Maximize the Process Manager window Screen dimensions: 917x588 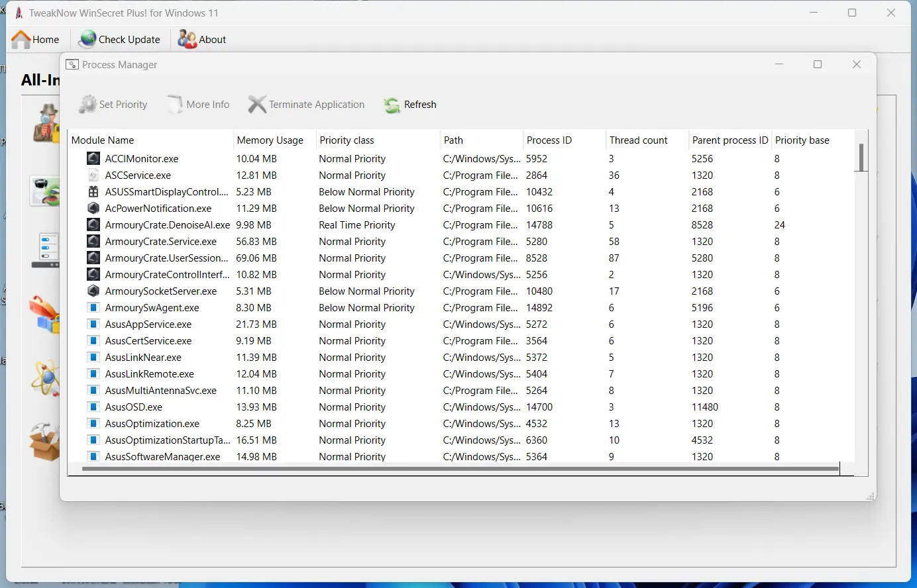pyautogui.click(x=818, y=64)
